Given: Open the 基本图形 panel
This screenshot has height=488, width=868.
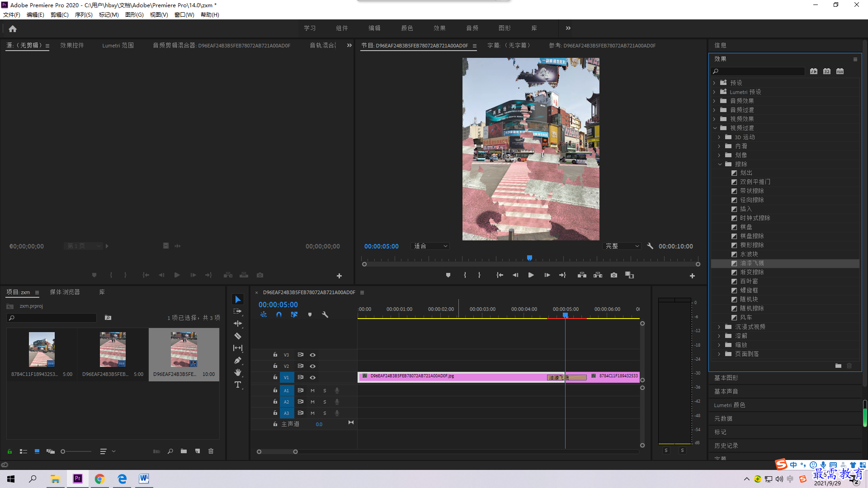Looking at the screenshot, I should pos(726,378).
